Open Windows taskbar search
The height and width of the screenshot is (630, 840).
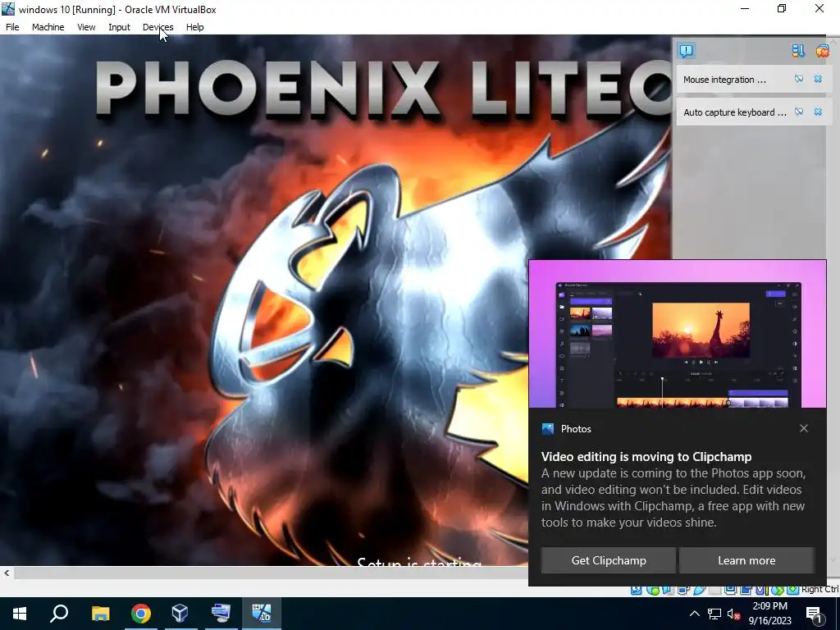(x=59, y=614)
